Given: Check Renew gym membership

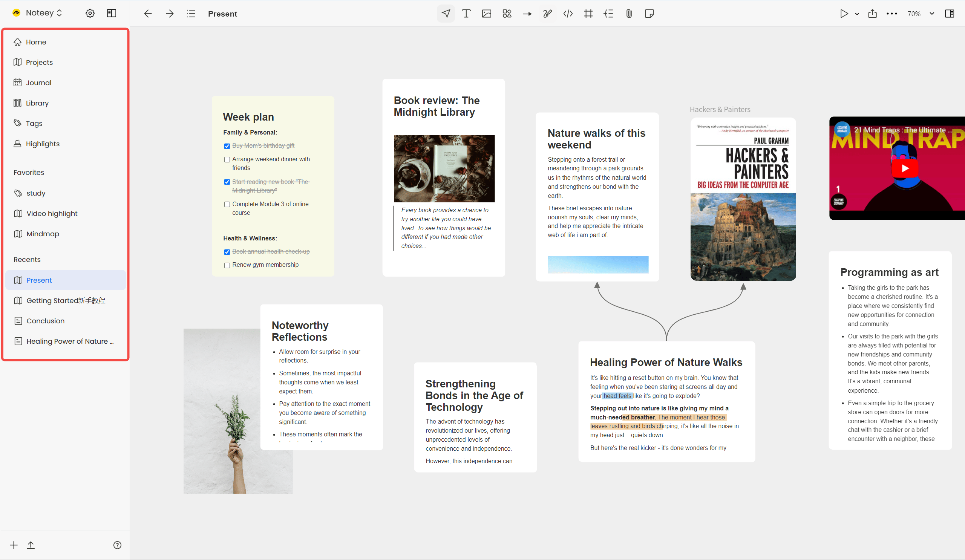Looking at the screenshot, I should [x=227, y=265].
